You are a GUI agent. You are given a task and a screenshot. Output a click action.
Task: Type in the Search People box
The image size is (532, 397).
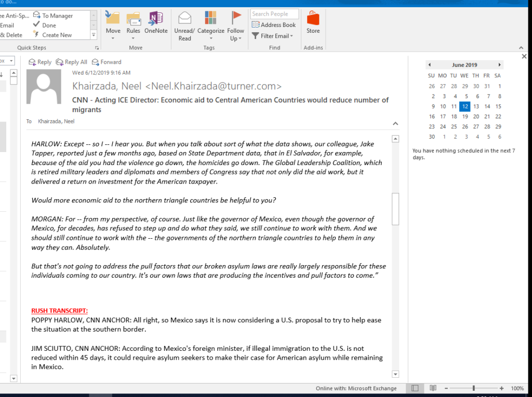coord(274,14)
